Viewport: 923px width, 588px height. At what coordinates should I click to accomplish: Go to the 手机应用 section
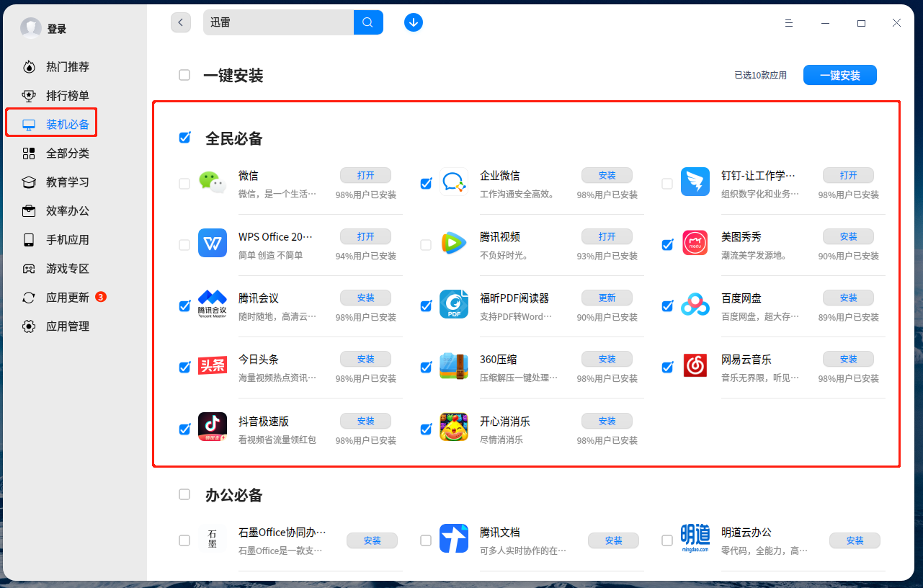[56, 240]
